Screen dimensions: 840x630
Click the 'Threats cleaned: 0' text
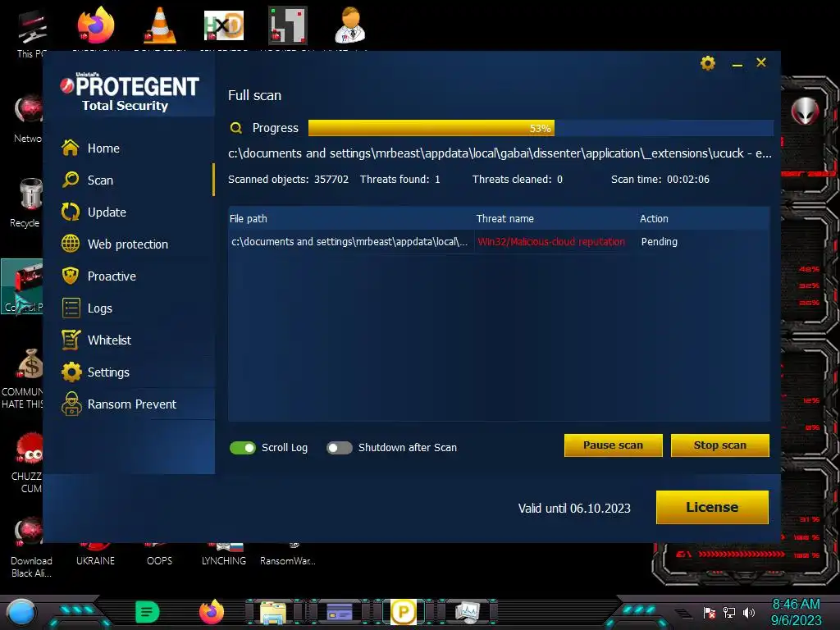coord(518,180)
